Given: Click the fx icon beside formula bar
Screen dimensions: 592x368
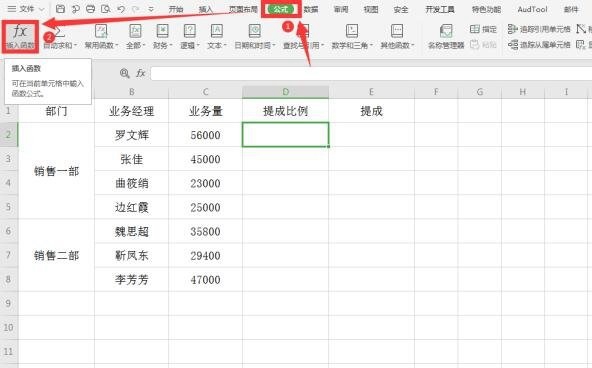Looking at the screenshot, I should pos(141,73).
